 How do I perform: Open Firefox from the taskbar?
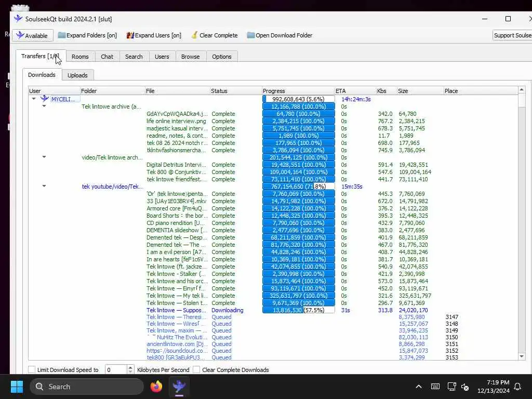pos(156,387)
